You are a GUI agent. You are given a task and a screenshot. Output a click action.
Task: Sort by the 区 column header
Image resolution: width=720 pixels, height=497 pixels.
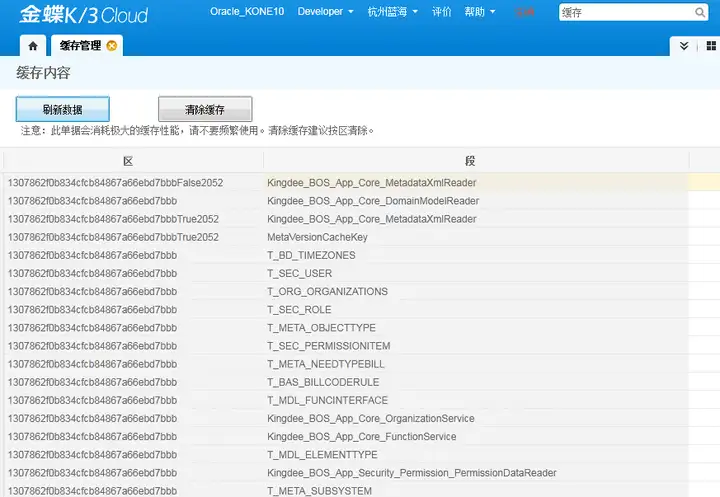[x=128, y=161]
